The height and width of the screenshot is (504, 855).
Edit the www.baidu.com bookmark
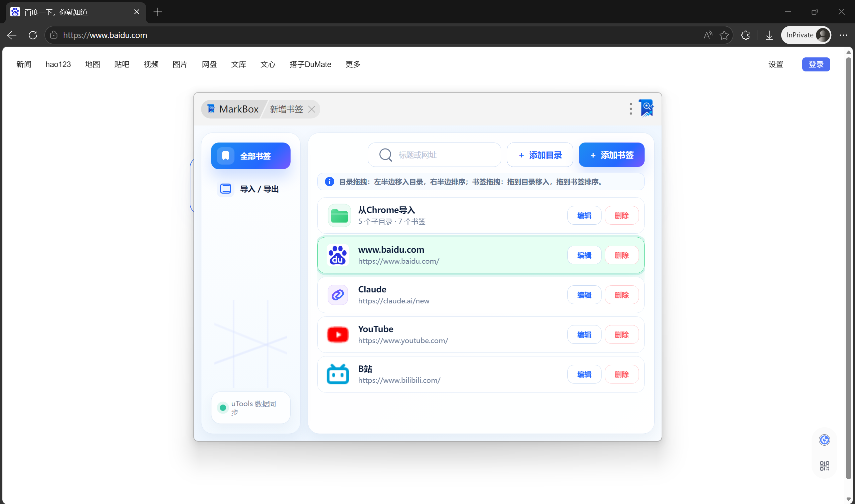pos(584,255)
